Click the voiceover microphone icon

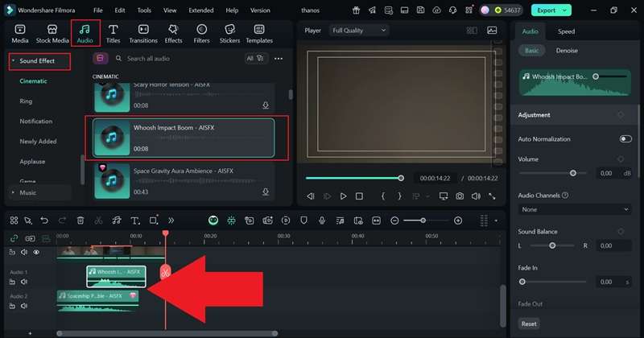322,221
